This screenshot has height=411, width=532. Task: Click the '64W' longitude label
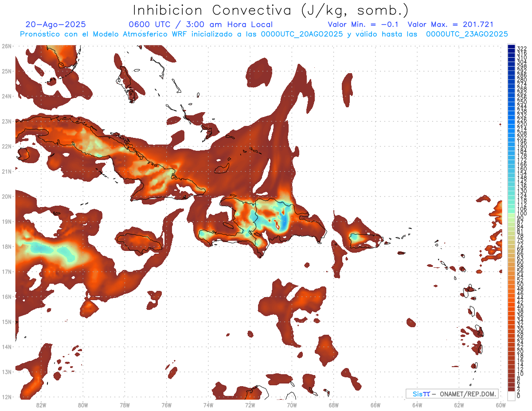pyautogui.click(x=417, y=405)
